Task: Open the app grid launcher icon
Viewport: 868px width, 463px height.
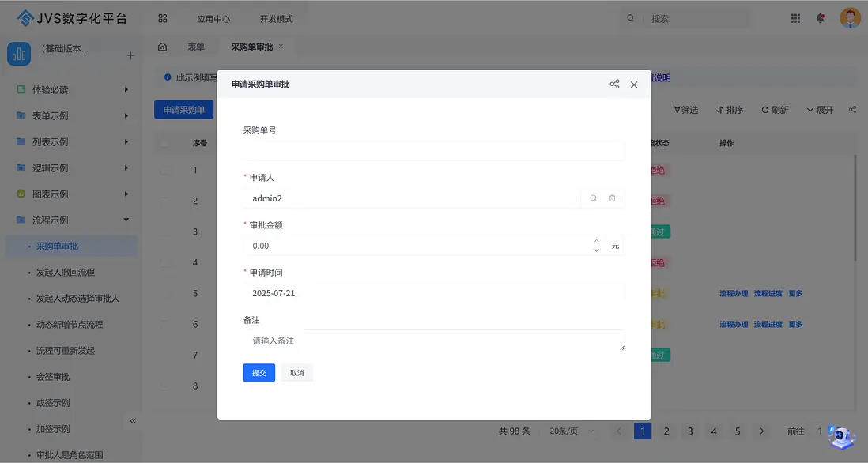Action: click(795, 17)
